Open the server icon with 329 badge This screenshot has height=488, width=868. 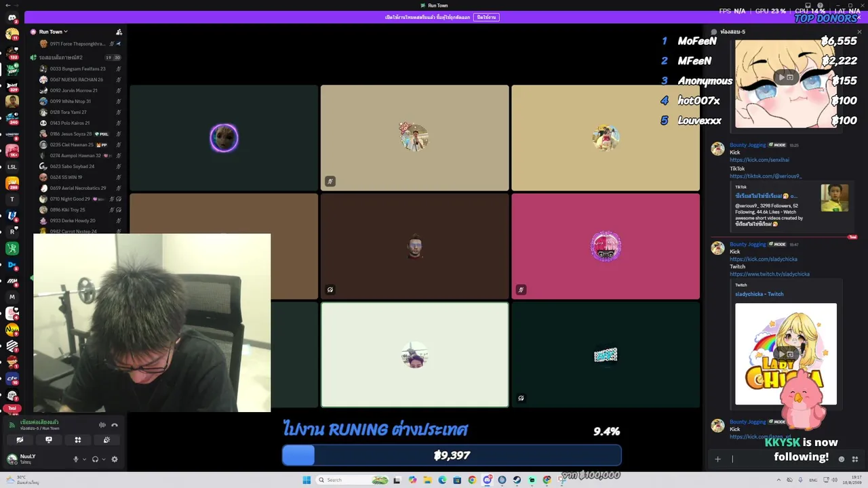(12, 85)
